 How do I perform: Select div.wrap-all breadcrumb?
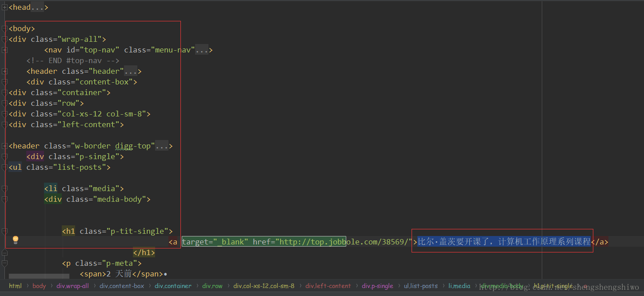72,286
